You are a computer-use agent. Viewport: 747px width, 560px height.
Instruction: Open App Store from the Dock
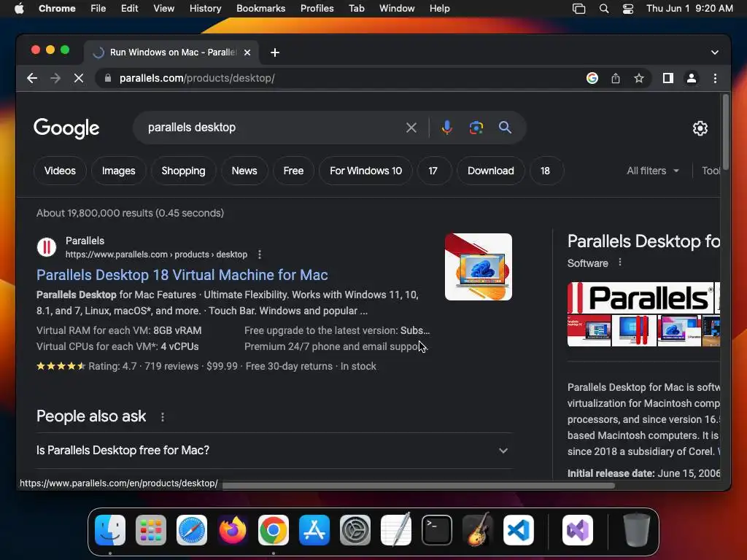314,530
